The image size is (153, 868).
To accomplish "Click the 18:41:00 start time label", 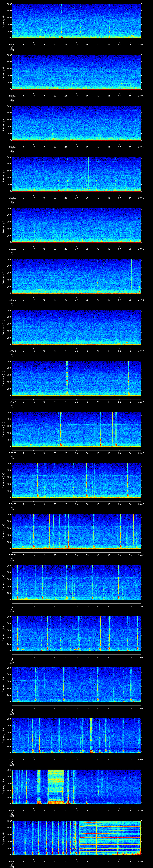I will (x=12, y=861).
